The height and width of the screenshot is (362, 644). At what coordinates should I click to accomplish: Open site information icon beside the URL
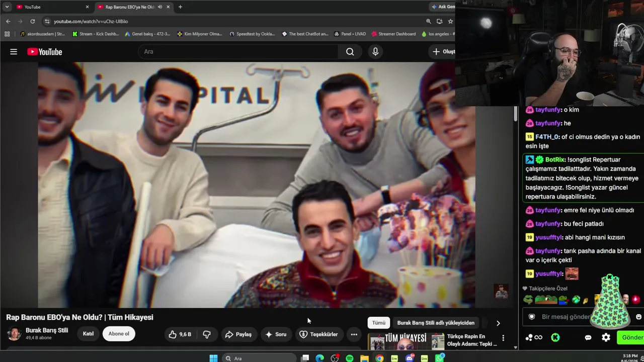(47, 21)
